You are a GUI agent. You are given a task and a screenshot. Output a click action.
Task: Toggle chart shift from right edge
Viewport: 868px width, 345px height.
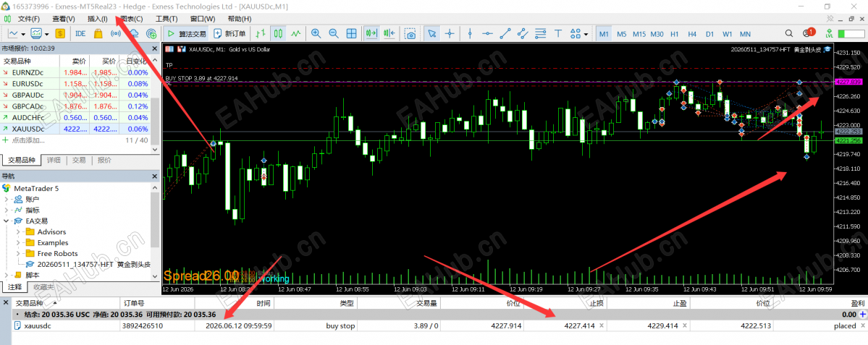pyautogui.click(x=389, y=33)
